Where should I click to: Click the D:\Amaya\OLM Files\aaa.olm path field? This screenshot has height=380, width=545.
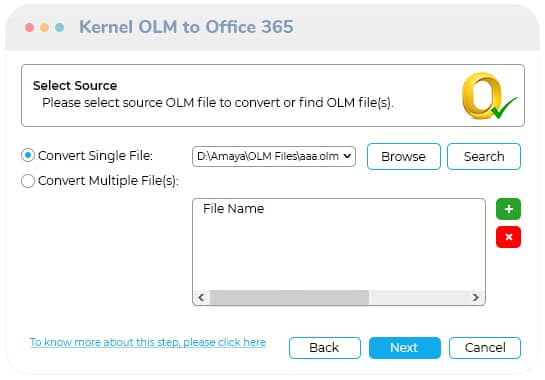[x=274, y=156]
